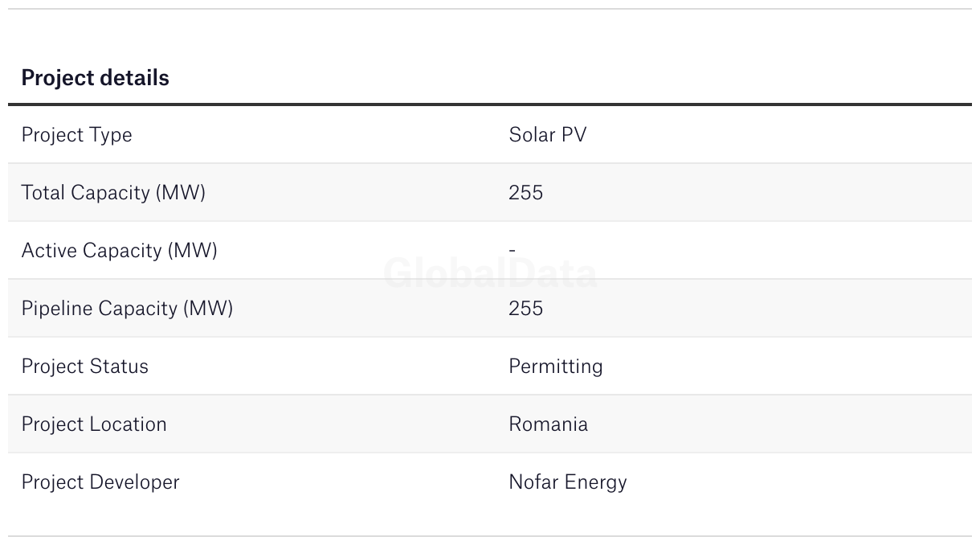Click the thick rule under 'Project details'

(x=490, y=104)
